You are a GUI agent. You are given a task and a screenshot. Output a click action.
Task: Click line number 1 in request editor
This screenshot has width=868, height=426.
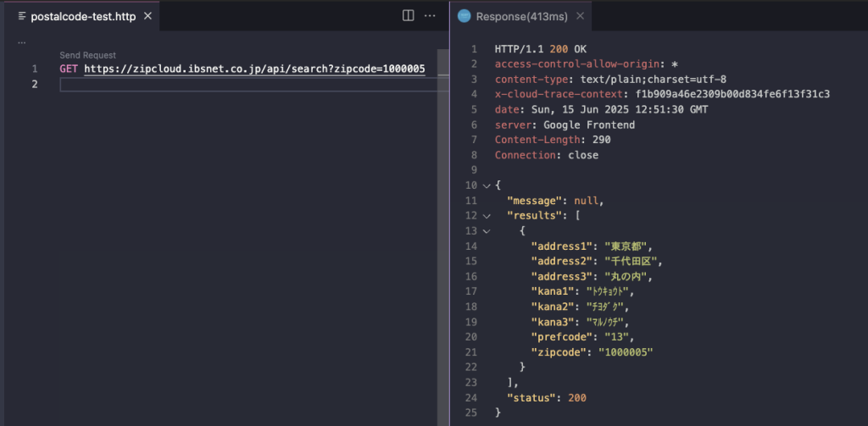click(x=35, y=69)
